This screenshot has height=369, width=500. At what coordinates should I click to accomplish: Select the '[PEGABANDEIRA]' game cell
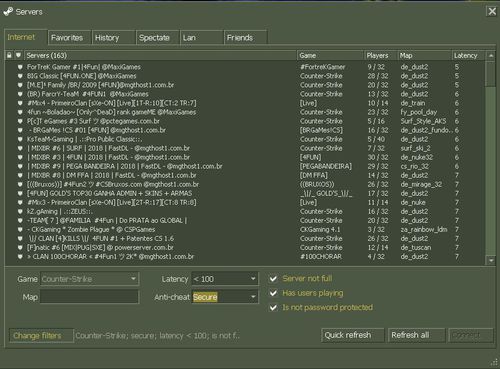click(x=326, y=166)
